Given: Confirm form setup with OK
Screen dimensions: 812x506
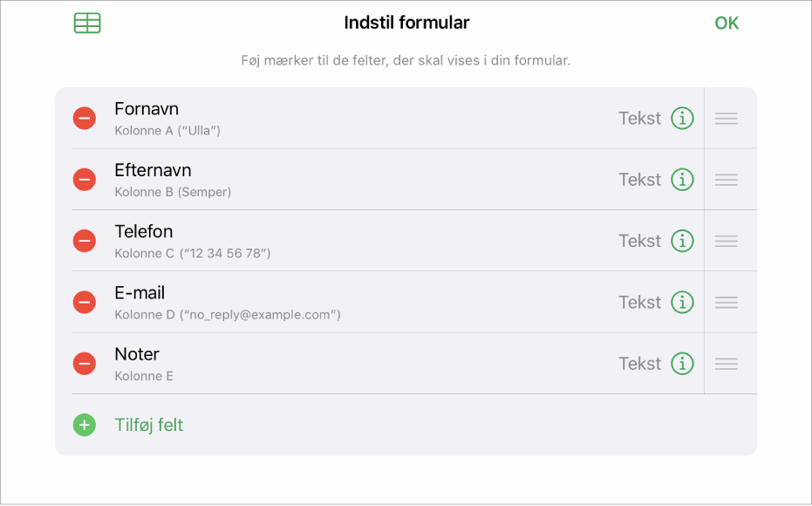Looking at the screenshot, I should click(727, 23).
